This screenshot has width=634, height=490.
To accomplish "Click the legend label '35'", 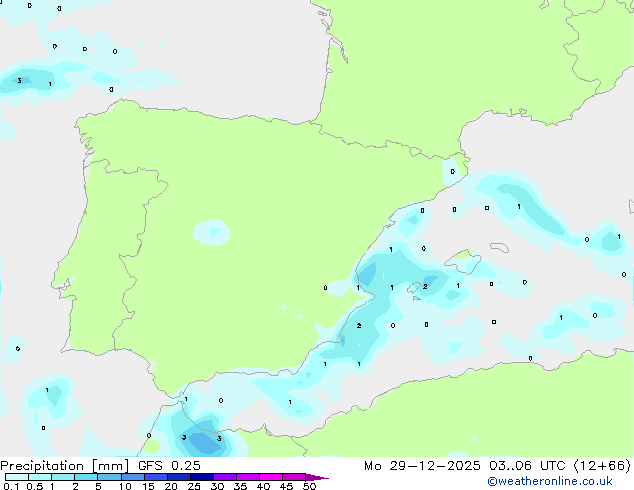I will pos(241,486).
